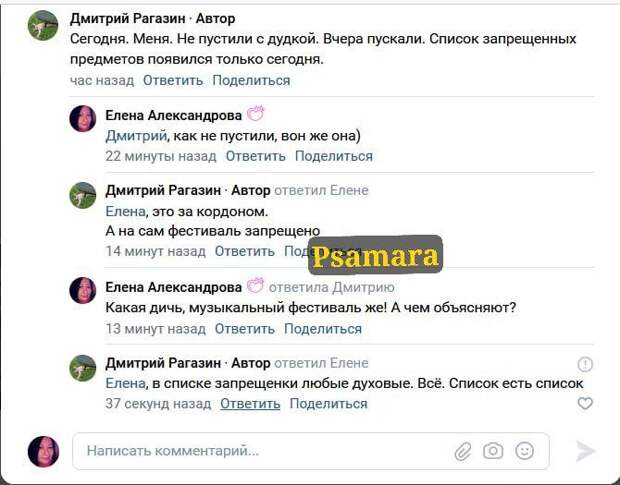Open Елена Александрова's avatar in first reply
The width and height of the screenshot is (620, 485).
(83, 118)
